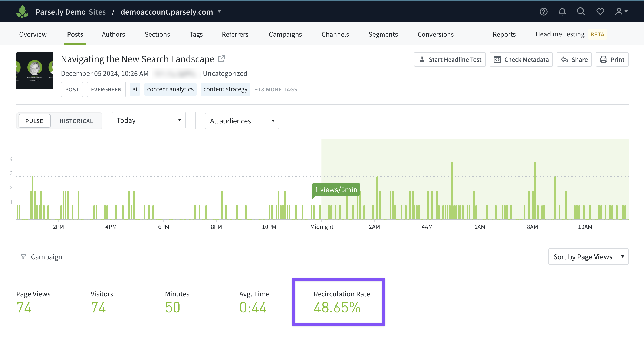Expand +18 MORE TAGS
The width and height of the screenshot is (644, 344).
click(276, 89)
